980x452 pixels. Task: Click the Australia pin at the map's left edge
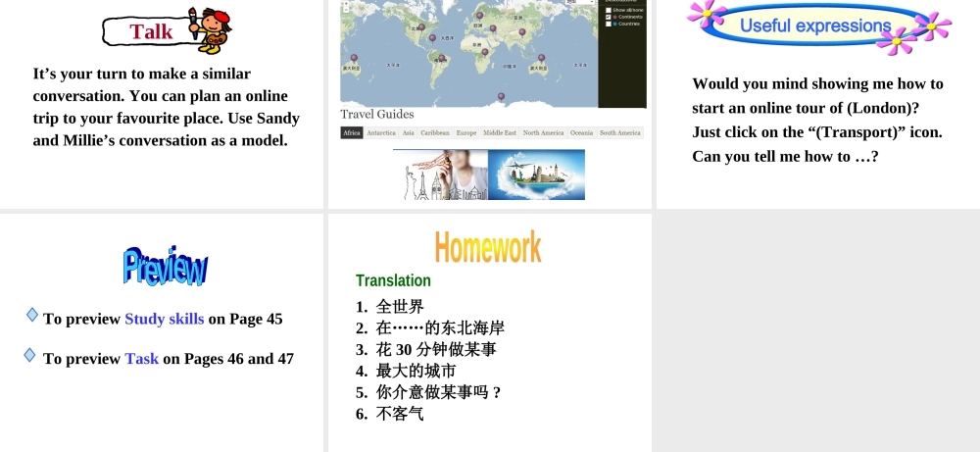tap(355, 58)
